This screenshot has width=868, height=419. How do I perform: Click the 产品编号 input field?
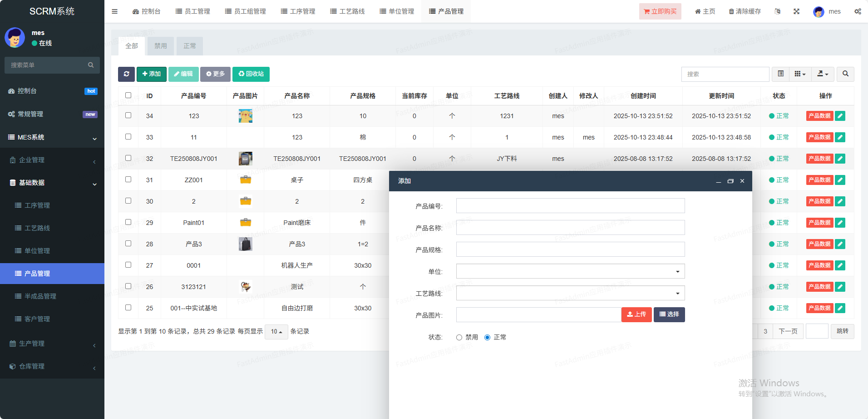570,206
